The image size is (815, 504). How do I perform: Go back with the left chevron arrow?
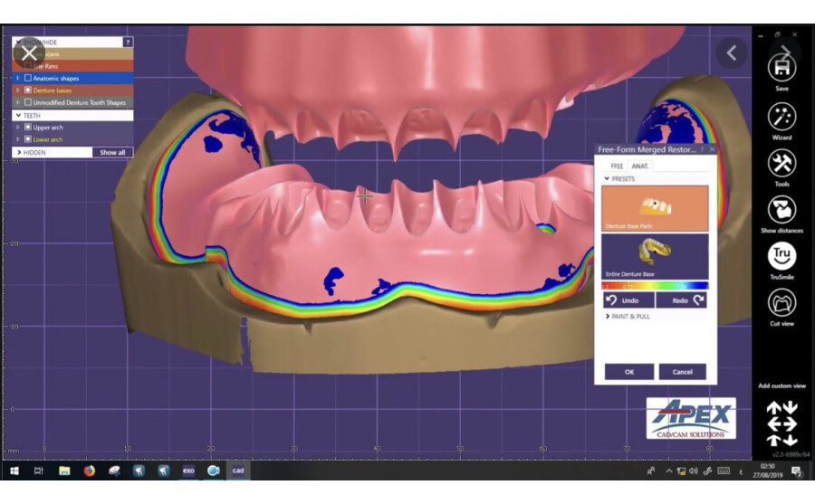click(732, 52)
